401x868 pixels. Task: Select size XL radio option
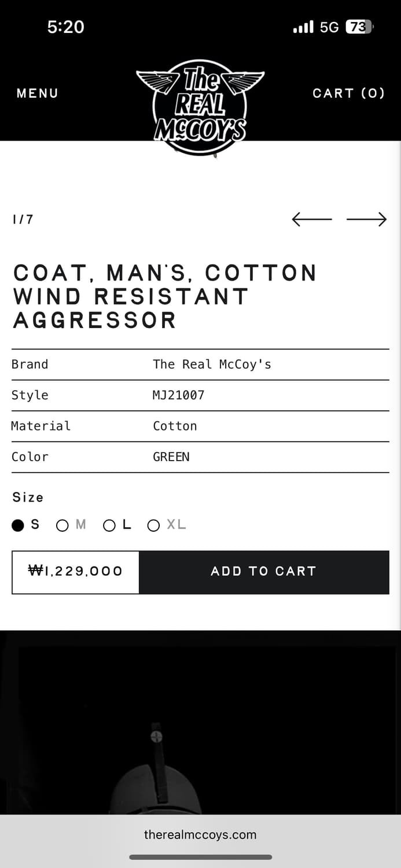coord(153,525)
